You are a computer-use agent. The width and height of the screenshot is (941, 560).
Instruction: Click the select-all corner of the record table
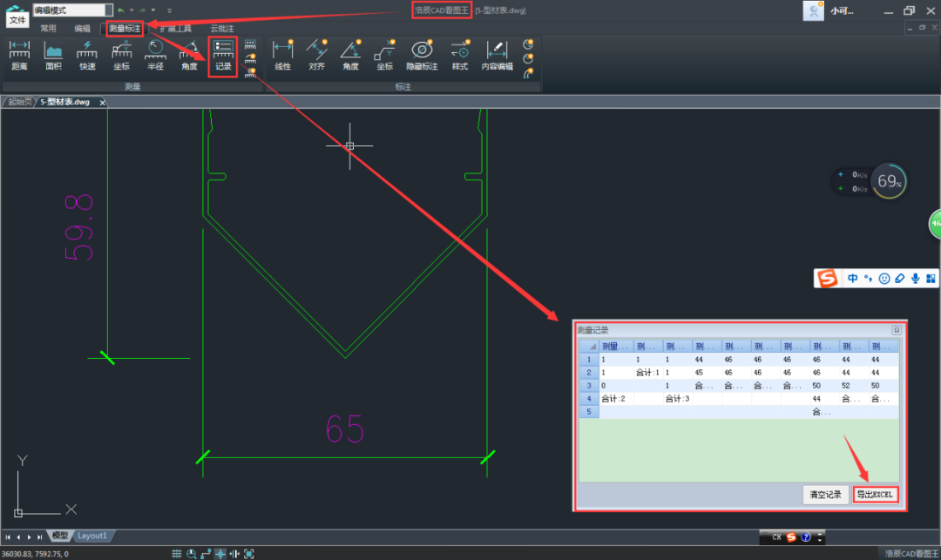pos(589,347)
